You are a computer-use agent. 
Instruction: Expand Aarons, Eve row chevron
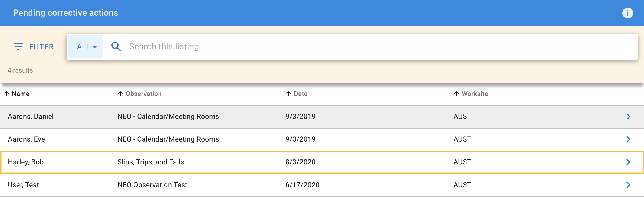point(628,139)
